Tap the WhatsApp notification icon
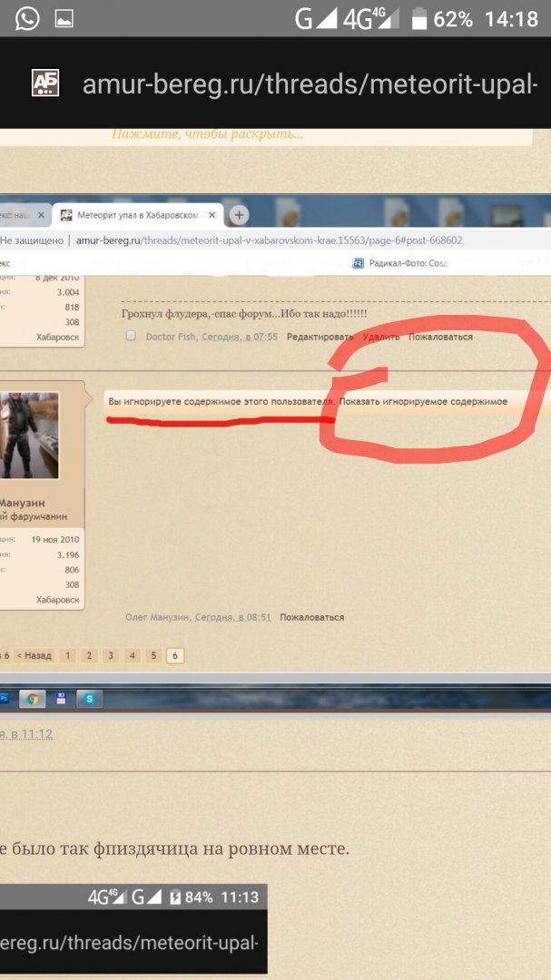551x980 pixels. tap(27, 18)
